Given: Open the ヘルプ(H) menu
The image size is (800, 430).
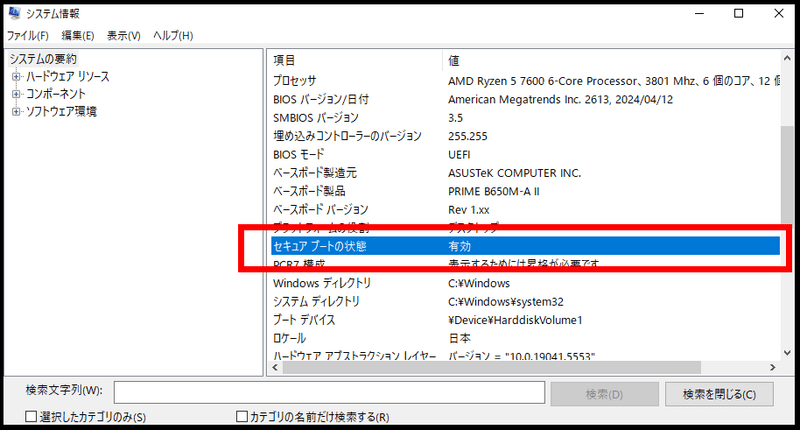Looking at the screenshot, I should 173,36.
